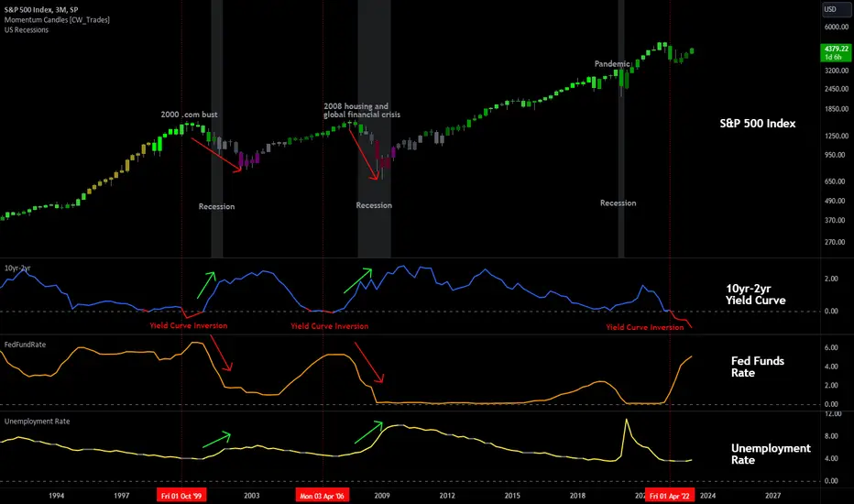Click the 2450.00 price scale value
854x504 pixels.
pos(837,89)
